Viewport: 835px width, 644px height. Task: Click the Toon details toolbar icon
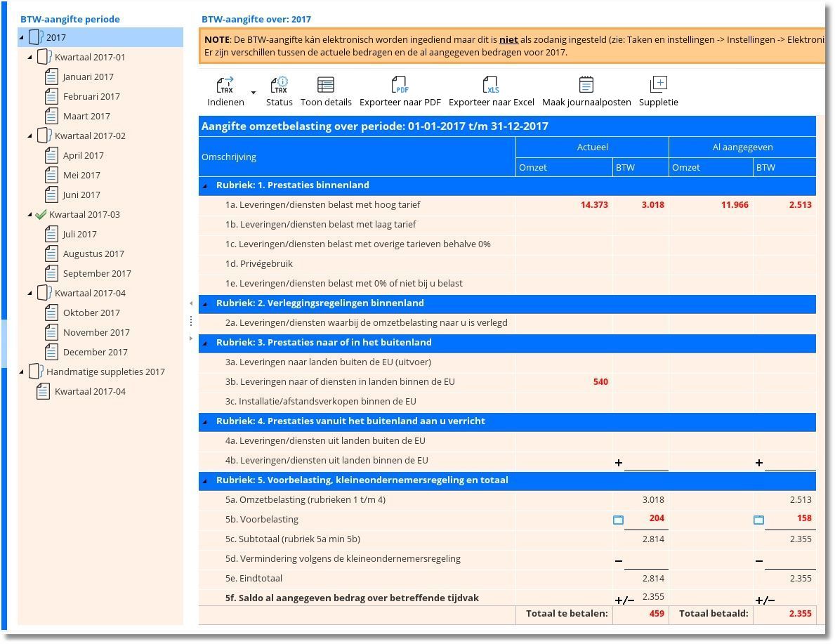pyautogui.click(x=326, y=86)
